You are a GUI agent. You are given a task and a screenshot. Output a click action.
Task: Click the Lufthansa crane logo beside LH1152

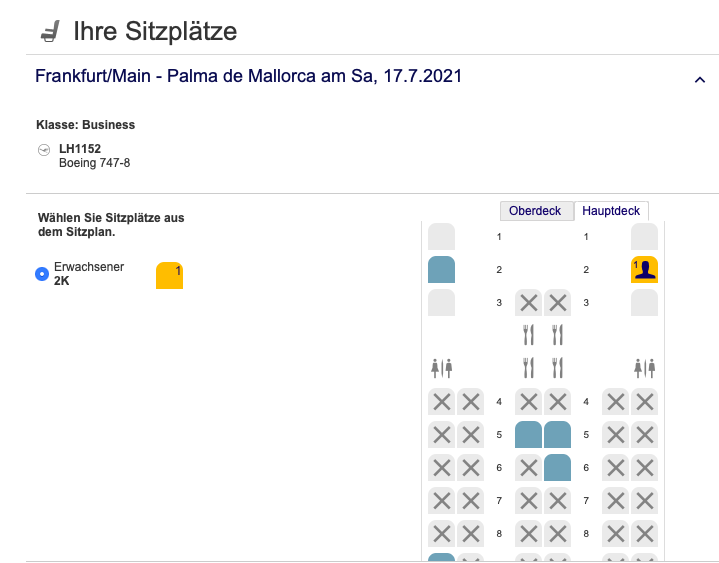(43, 150)
